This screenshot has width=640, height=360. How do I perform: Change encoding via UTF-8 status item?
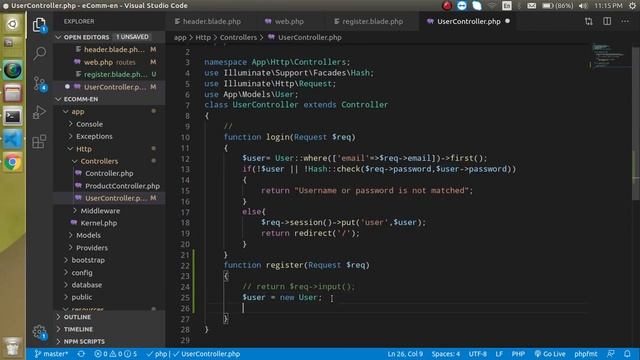478,354
